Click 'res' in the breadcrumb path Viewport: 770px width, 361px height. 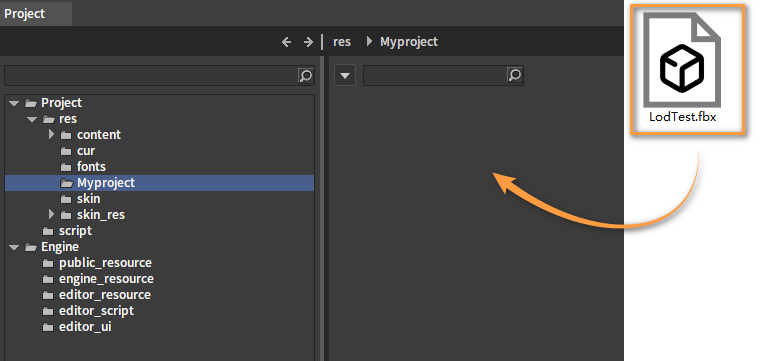(x=342, y=42)
